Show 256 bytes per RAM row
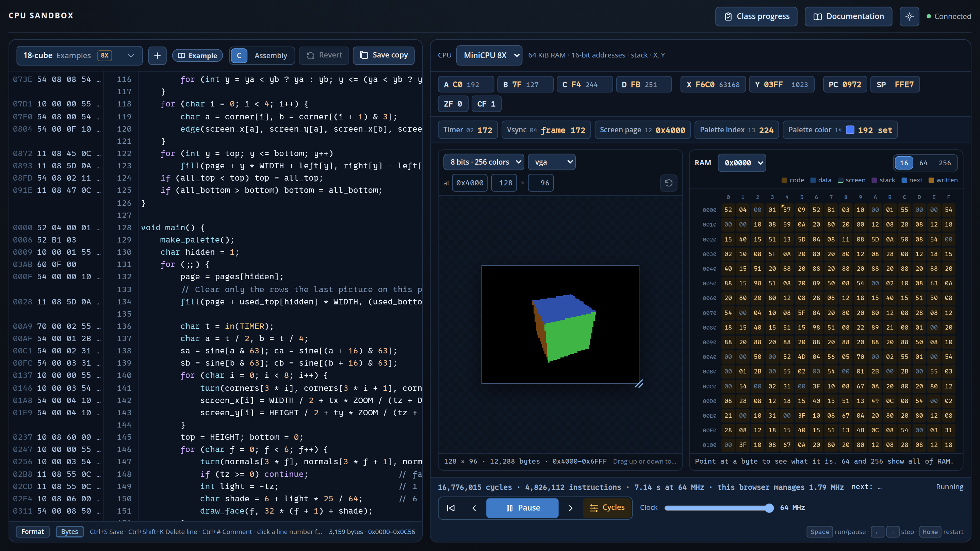The width and height of the screenshot is (980, 551). pyautogui.click(x=945, y=163)
